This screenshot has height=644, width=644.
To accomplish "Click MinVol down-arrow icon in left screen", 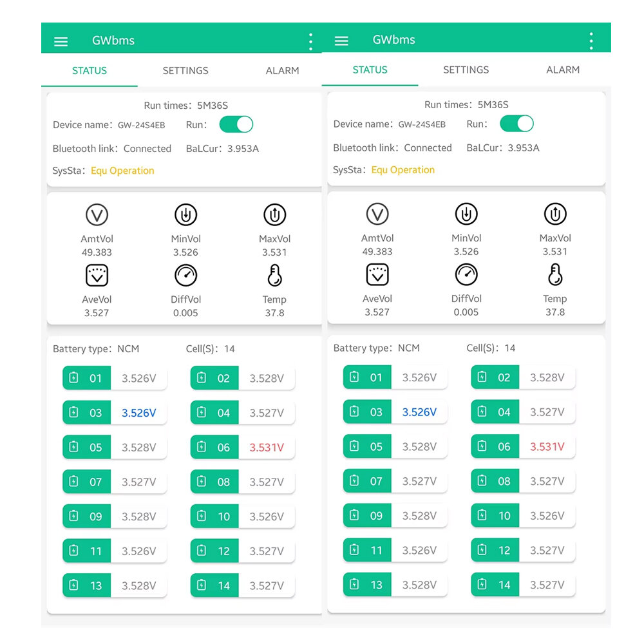I will point(185,214).
